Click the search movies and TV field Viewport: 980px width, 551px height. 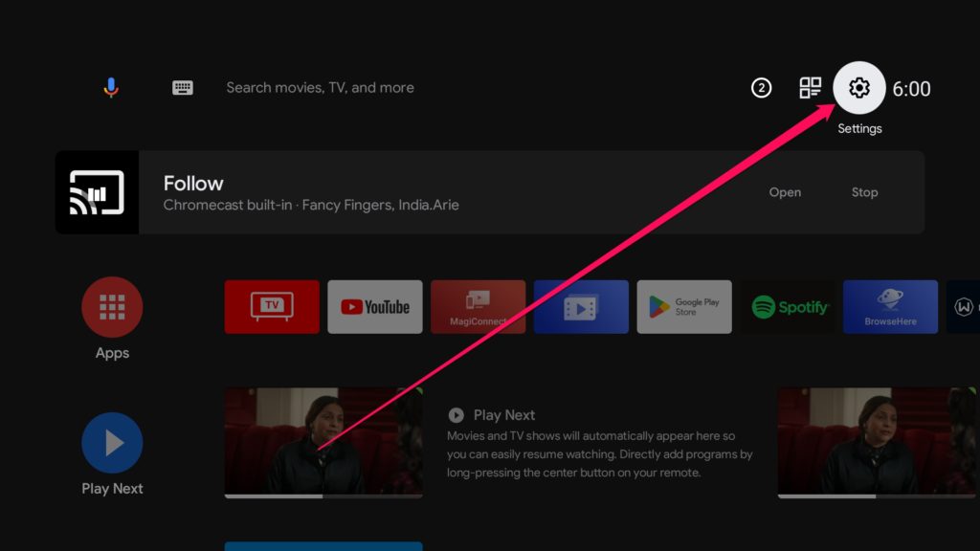click(320, 87)
